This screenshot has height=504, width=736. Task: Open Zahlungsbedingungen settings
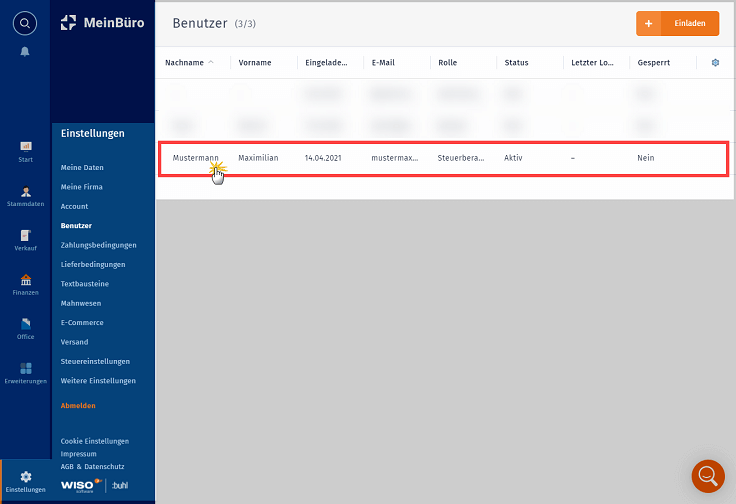point(99,245)
